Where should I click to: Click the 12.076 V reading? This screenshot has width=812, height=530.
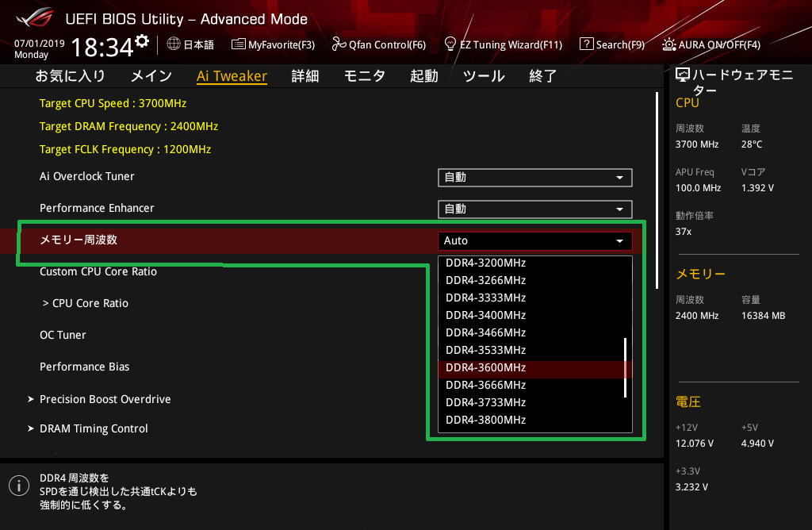695,444
